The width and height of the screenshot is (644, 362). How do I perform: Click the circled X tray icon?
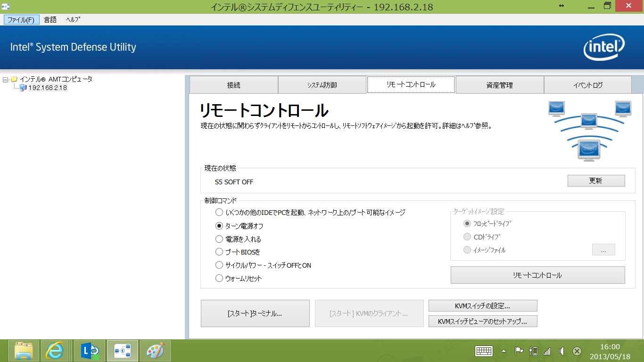[577, 351]
